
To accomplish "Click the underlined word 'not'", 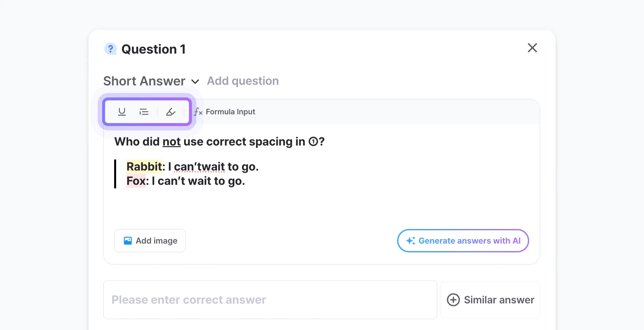I will [x=171, y=142].
